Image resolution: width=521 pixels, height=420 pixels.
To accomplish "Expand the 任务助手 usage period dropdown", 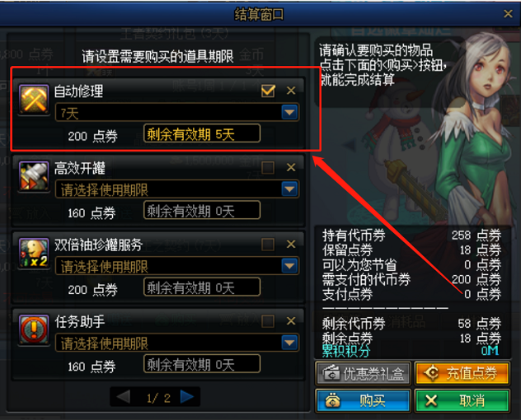I will (x=289, y=343).
